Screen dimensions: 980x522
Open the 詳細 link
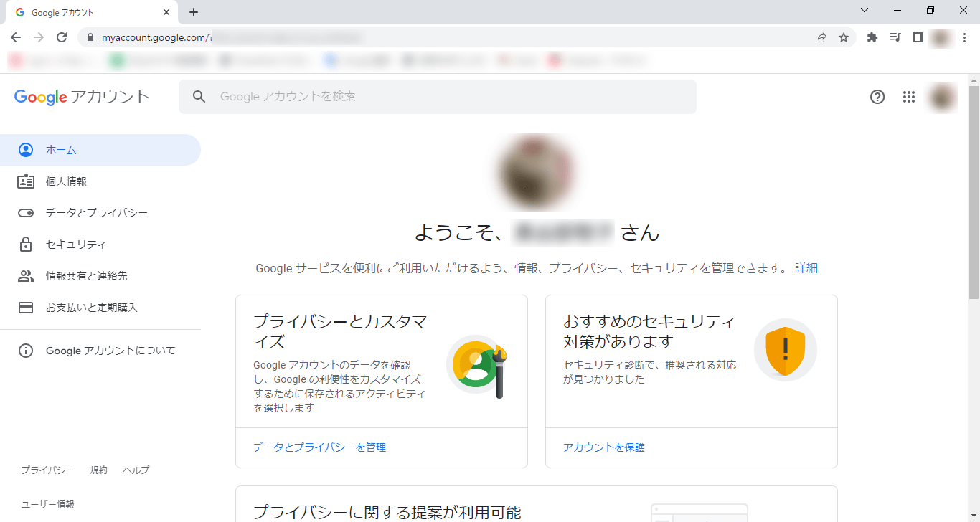pos(806,268)
